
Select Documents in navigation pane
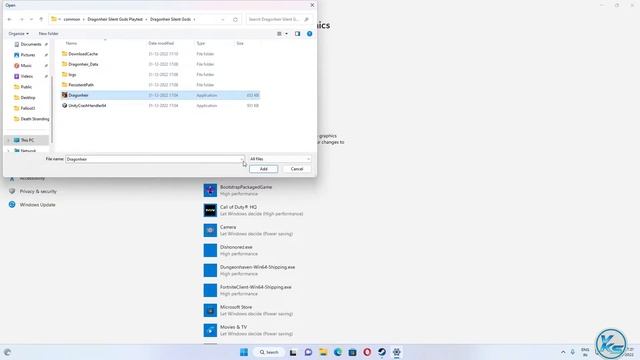31,44
